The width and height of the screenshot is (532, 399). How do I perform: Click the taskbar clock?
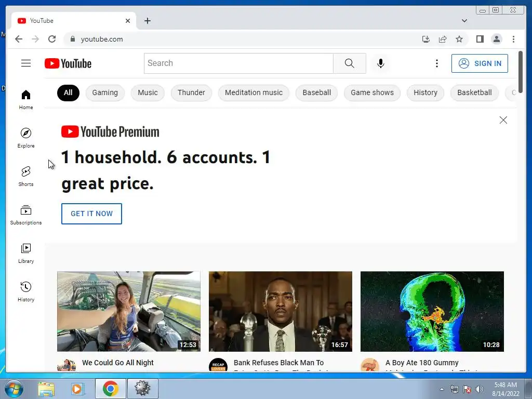(506, 389)
